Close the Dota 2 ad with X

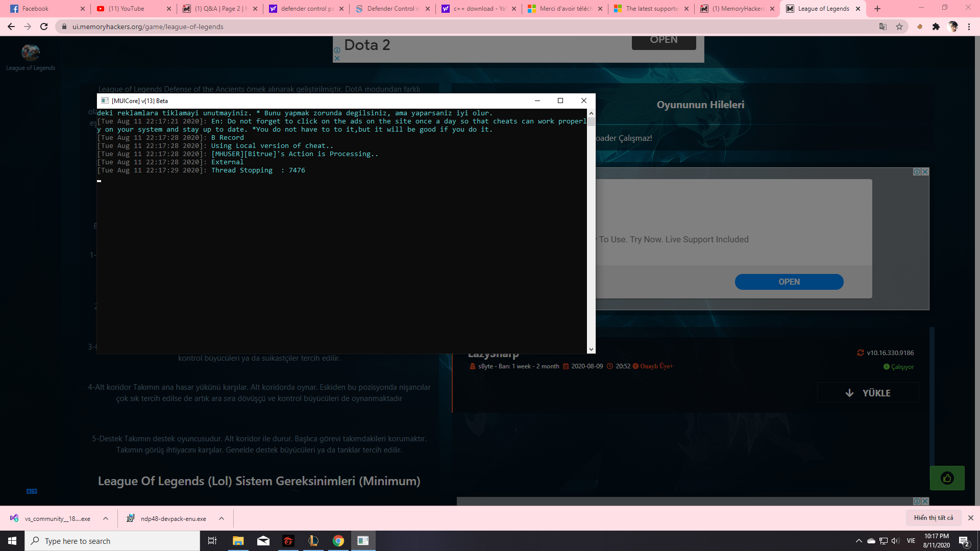point(337,59)
